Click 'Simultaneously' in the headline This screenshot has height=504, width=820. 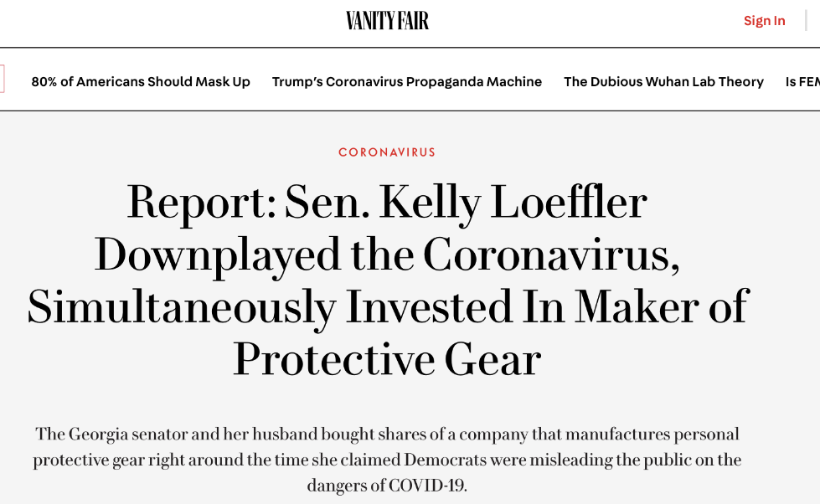coord(181,307)
